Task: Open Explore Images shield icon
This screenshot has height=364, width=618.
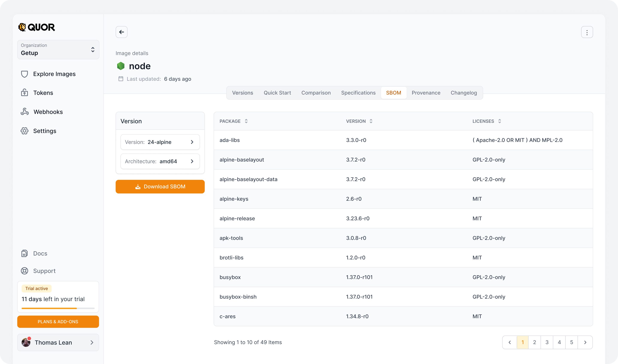Action: click(x=24, y=74)
